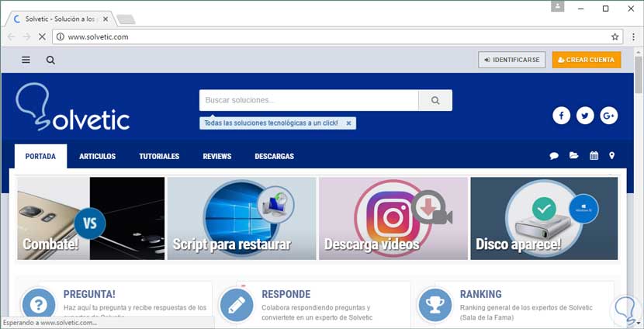Click the vertical scrollbar thumb
644x329 pixels.
639,74
